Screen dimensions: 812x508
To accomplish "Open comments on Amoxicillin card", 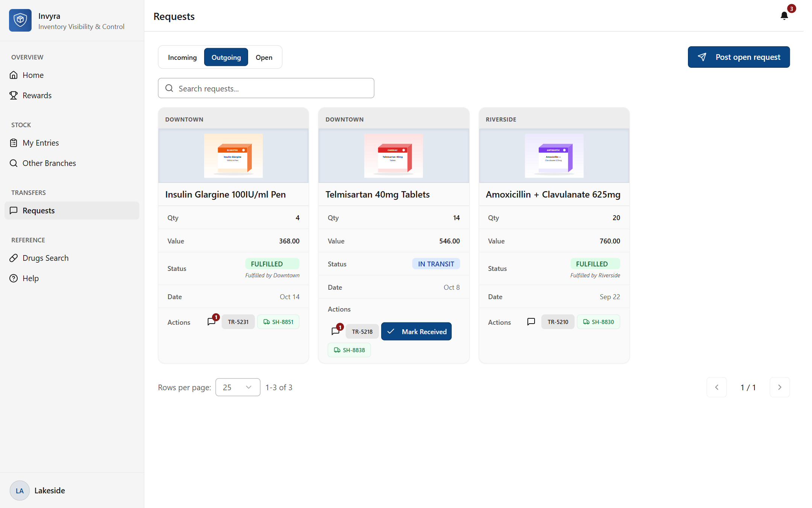I will [x=531, y=322].
